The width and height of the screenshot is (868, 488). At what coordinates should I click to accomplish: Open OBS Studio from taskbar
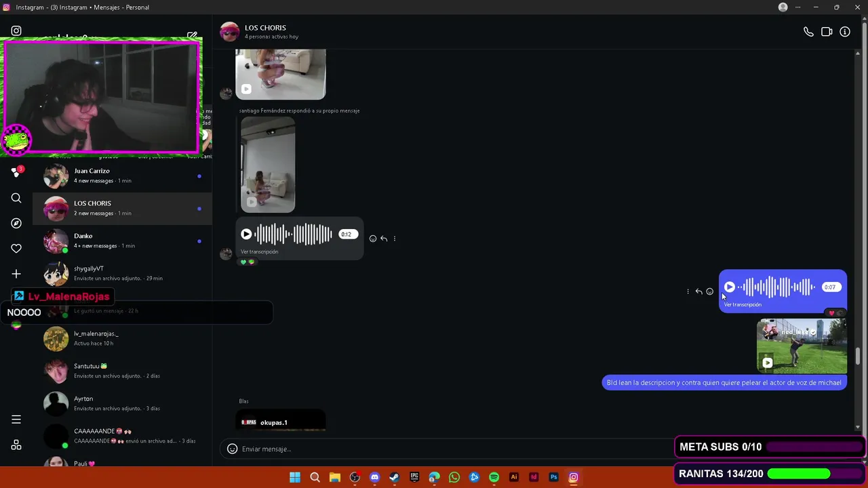coord(355,477)
